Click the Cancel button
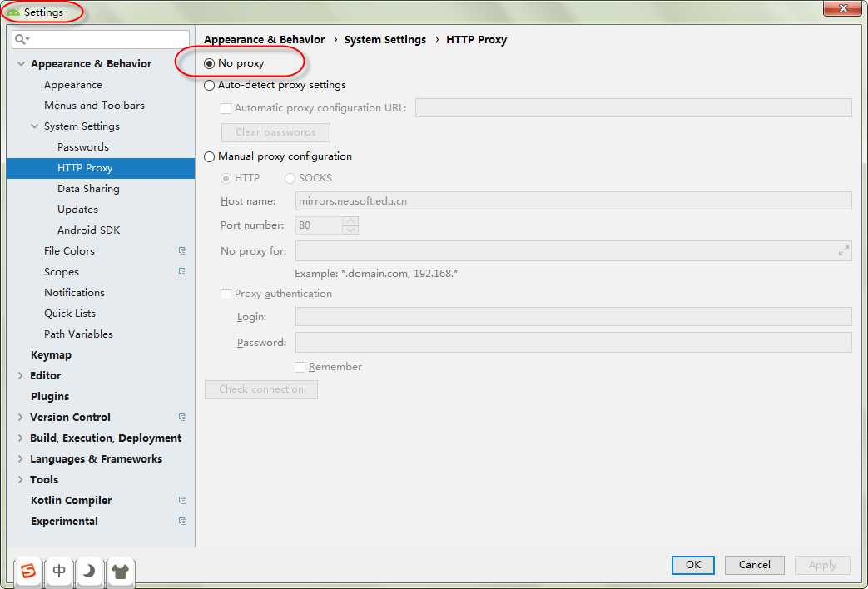Viewport: 868px width, 589px height. pyautogui.click(x=754, y=565)
